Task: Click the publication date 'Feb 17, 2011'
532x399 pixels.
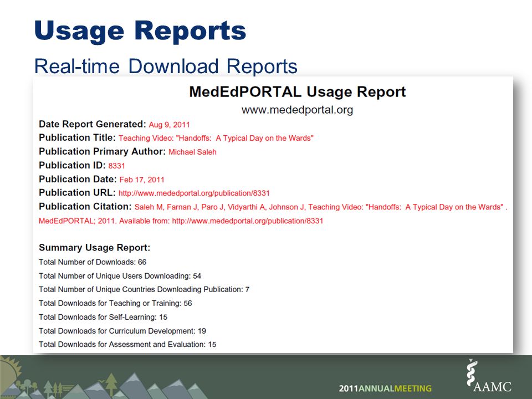Action: pyautogui.click(x=142, y=180)
